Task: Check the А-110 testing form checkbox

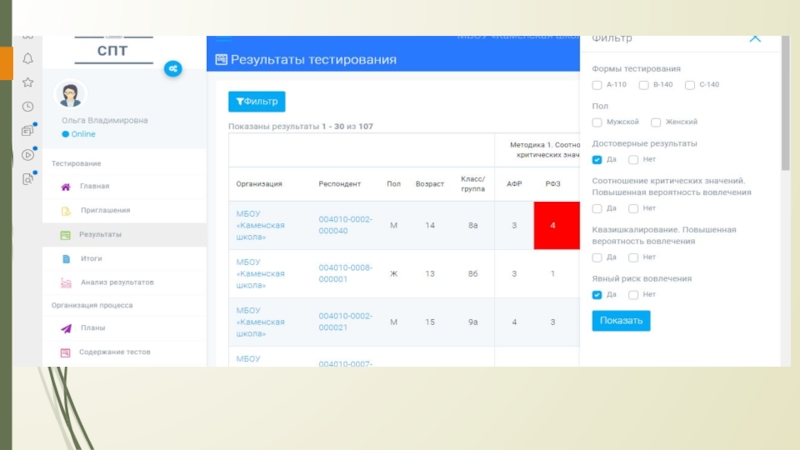Action: pyautogui.click(x=597, y=85)
